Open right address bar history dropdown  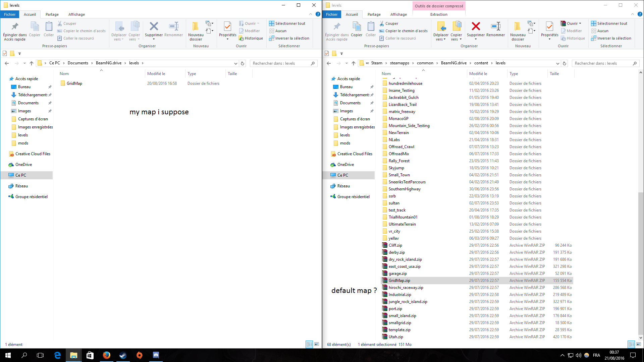click(558, 63)
